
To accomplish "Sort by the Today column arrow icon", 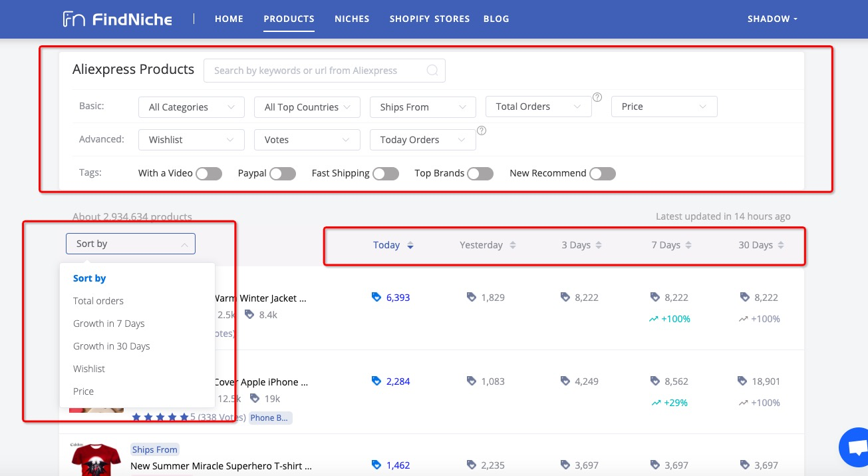I will pos(410,245).
